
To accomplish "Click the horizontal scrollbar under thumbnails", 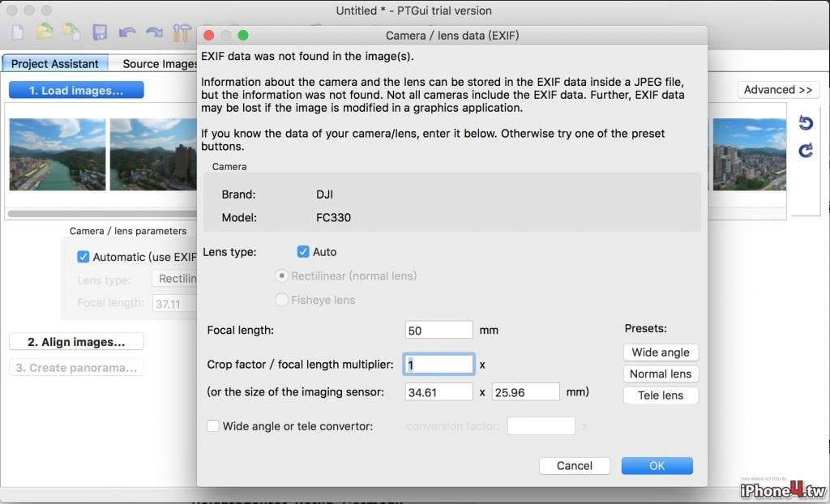I will (101, 214).
